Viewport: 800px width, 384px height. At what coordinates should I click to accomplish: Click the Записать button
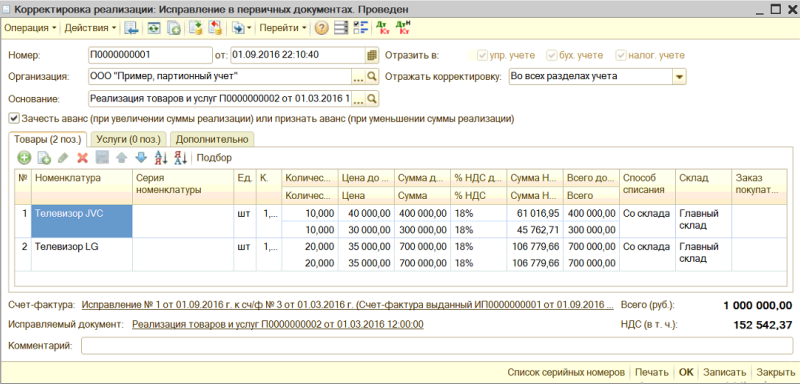pos(724,372)
